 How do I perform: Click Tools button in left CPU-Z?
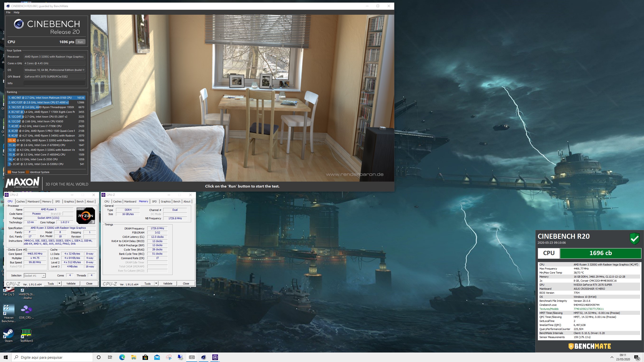(51, 284)
